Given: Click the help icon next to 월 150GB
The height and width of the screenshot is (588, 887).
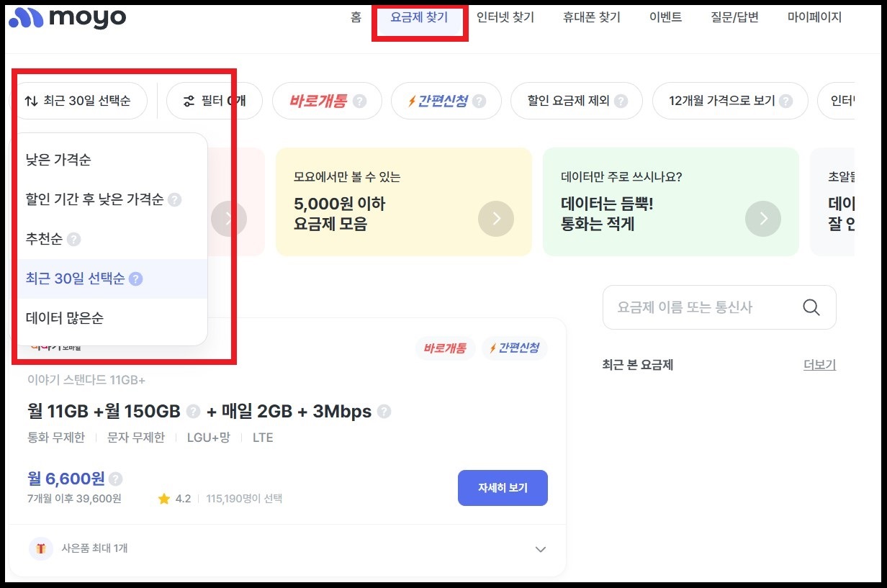Looking at the screenshot, I should point(192,411).
